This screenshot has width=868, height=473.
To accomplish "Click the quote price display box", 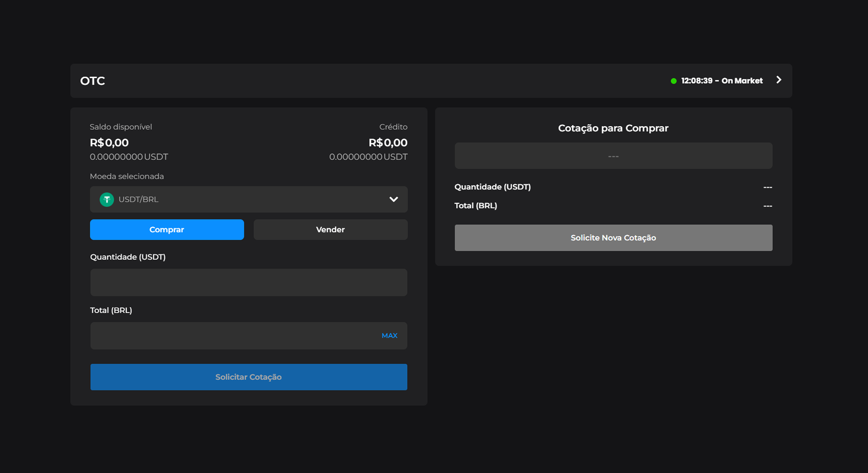I will [x=613, y=156].
